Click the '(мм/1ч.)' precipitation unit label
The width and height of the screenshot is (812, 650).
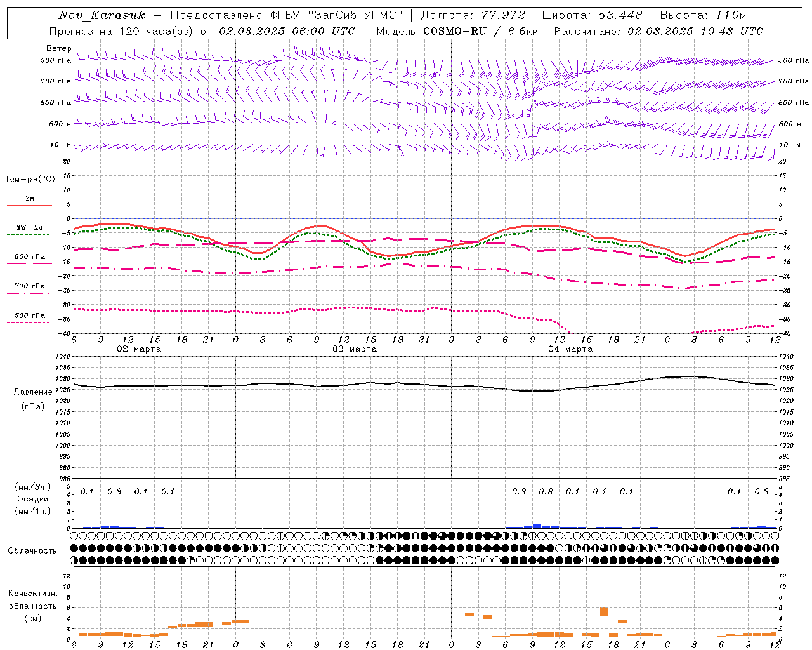(32, 511)
